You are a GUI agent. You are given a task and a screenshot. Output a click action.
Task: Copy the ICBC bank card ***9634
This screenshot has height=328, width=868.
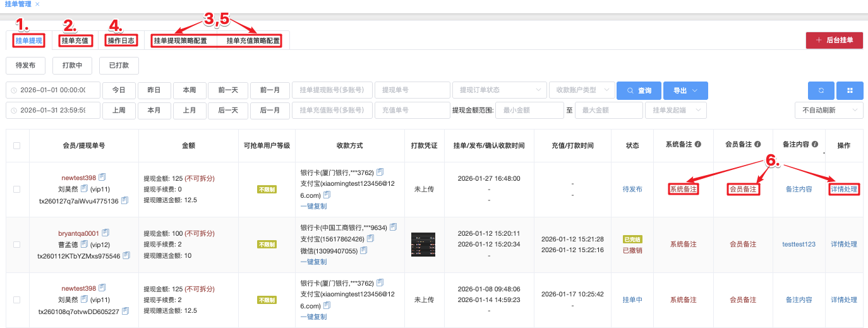click(x=394, y=227)
